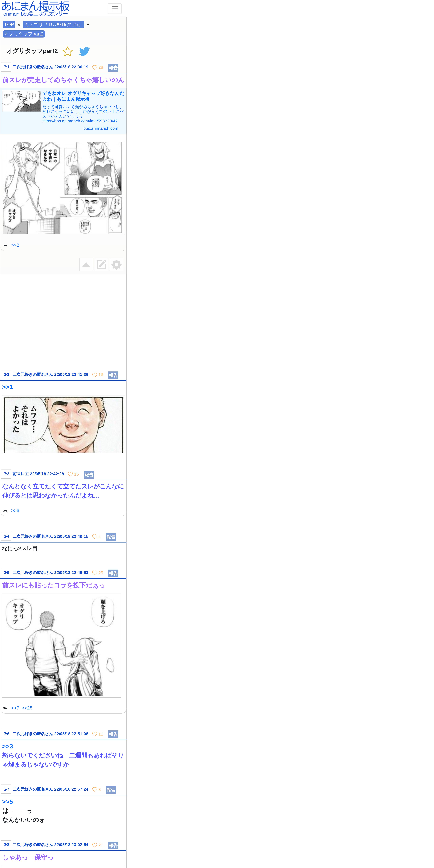
Task: Report post 2 with 報告 button
Action: [113, 375]
